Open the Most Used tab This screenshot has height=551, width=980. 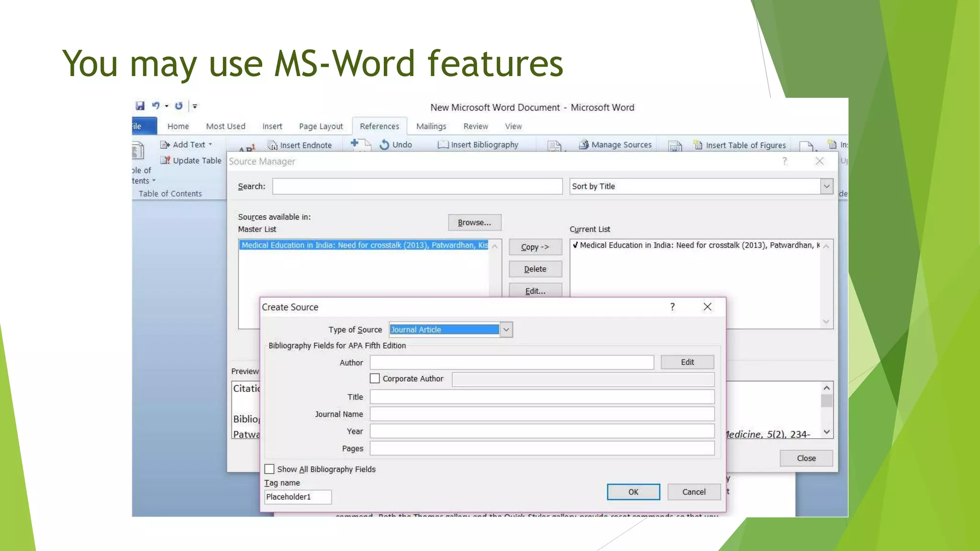pyautogui.click(x=225, y=126)
